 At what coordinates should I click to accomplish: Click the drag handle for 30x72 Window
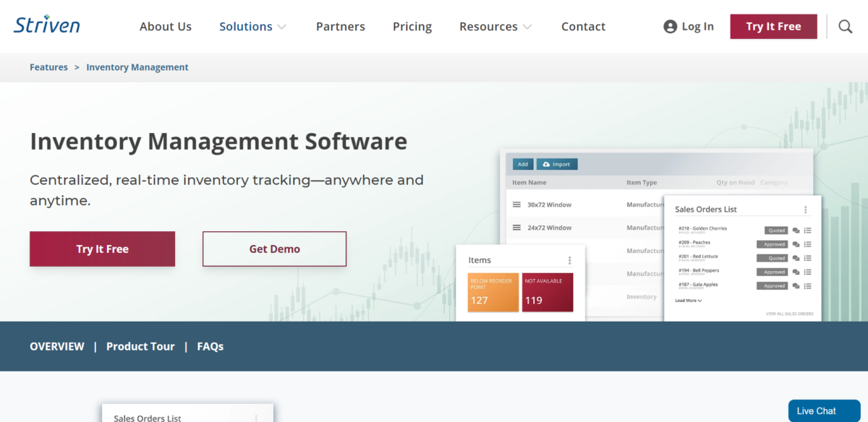pyautogui.click(x=516, y=205)
